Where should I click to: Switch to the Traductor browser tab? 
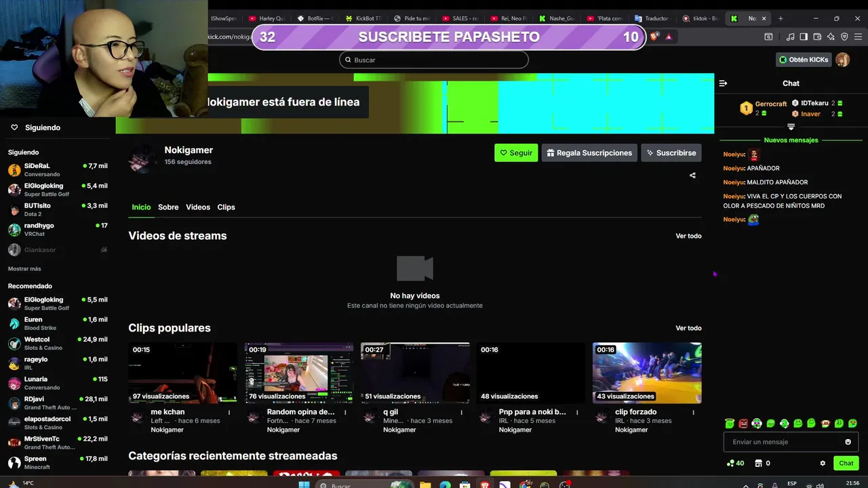coord(652,18)
